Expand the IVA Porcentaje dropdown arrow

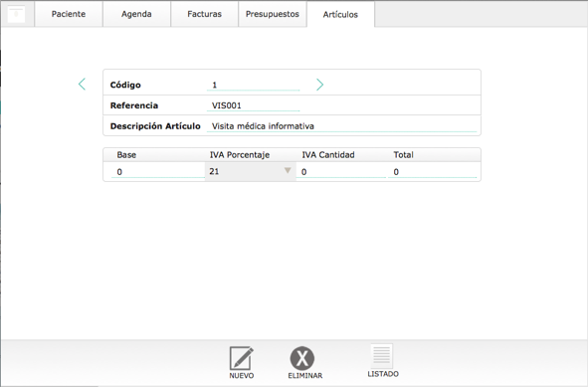coord(288,171)
